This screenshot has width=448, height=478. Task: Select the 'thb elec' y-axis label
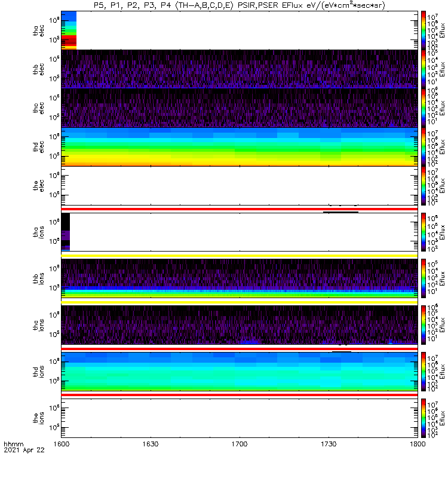click(x=38, y=69)
